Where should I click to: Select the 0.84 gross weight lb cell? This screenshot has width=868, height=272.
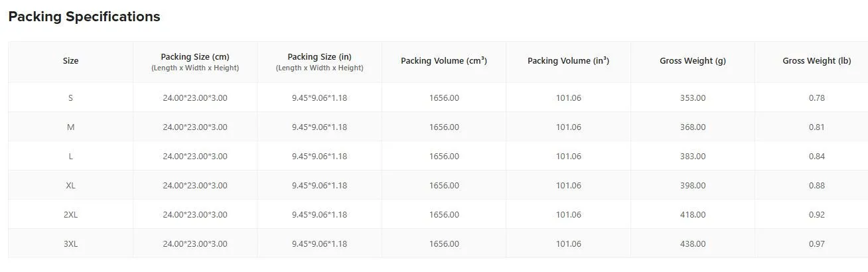point(816,156)
